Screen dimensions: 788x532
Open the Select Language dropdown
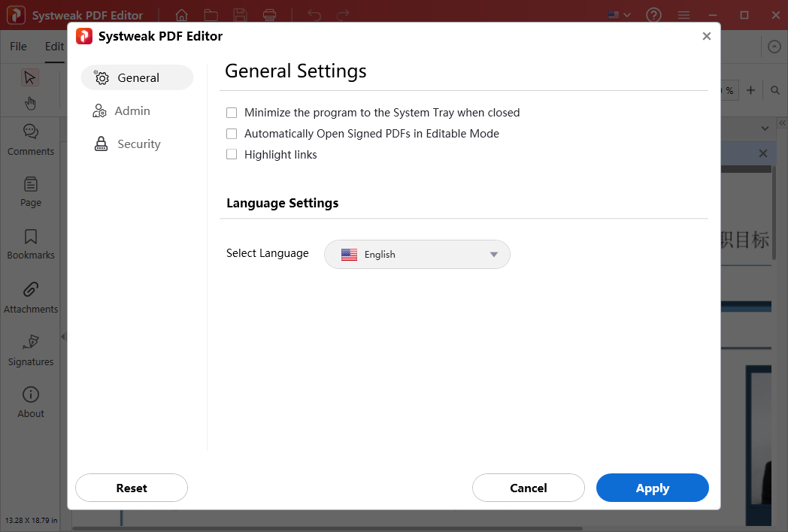coord(417,254)
